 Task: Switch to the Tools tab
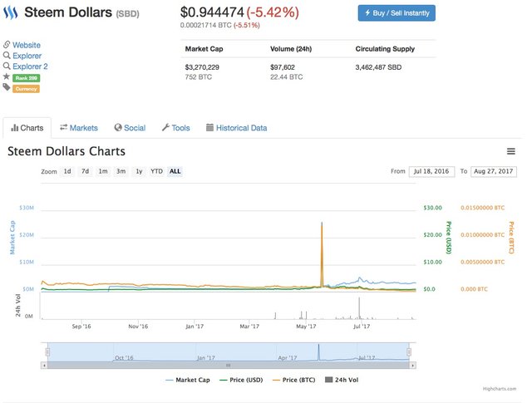[x=175, y=128]
